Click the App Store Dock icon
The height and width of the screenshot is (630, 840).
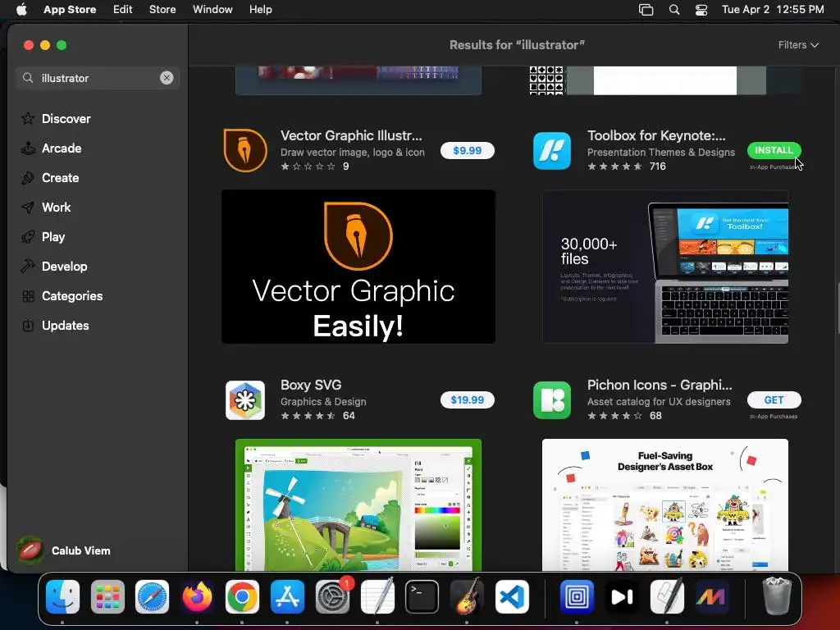(287, 596)
